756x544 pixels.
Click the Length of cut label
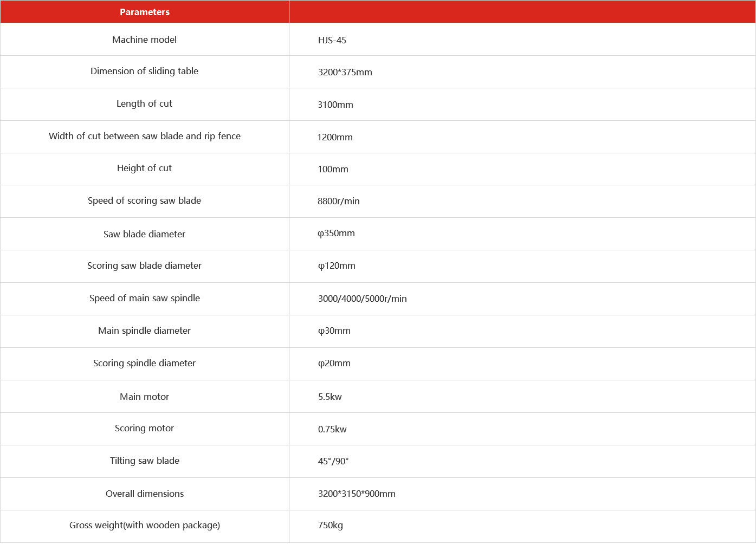coord(144,103)
